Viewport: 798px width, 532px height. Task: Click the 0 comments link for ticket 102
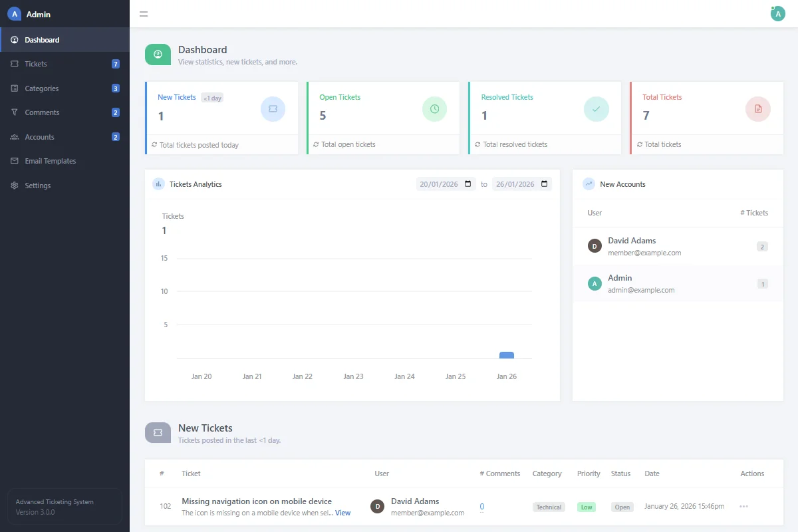[482, 507]
